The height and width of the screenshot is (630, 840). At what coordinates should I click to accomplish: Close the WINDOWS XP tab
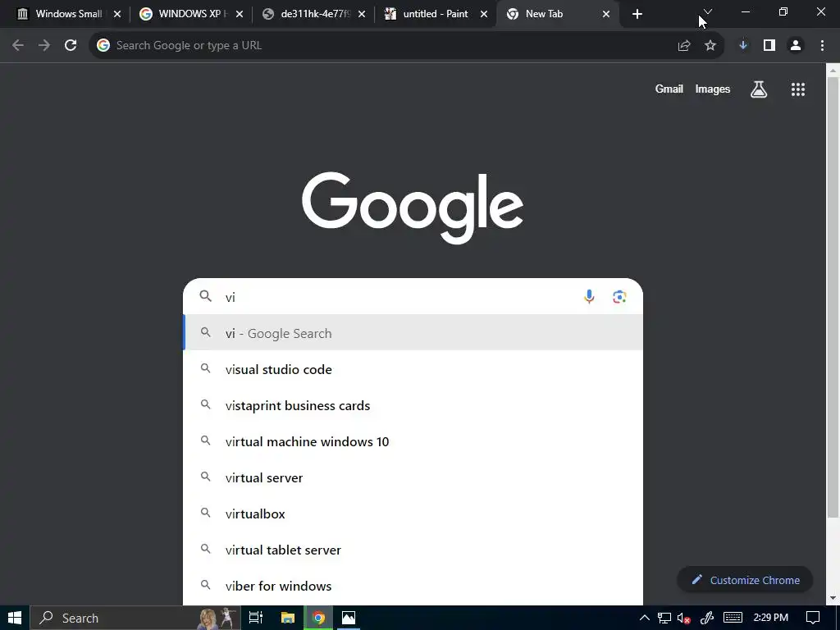click(240, 14)
